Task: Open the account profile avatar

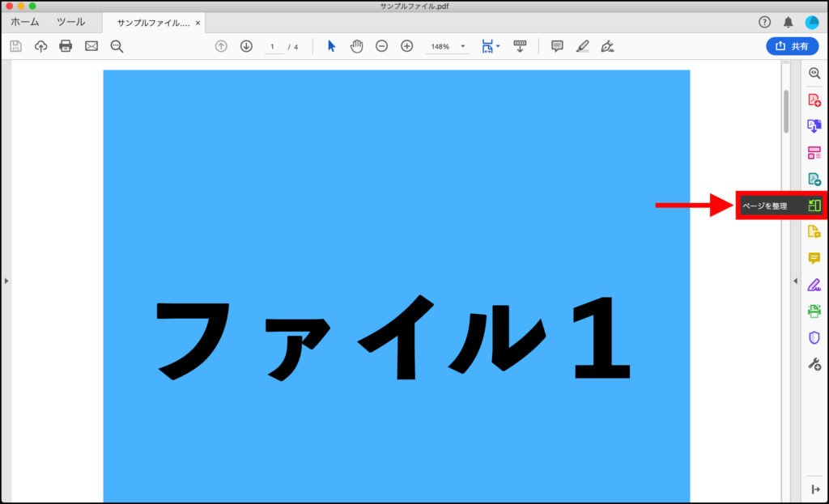Action: point(811,22)
